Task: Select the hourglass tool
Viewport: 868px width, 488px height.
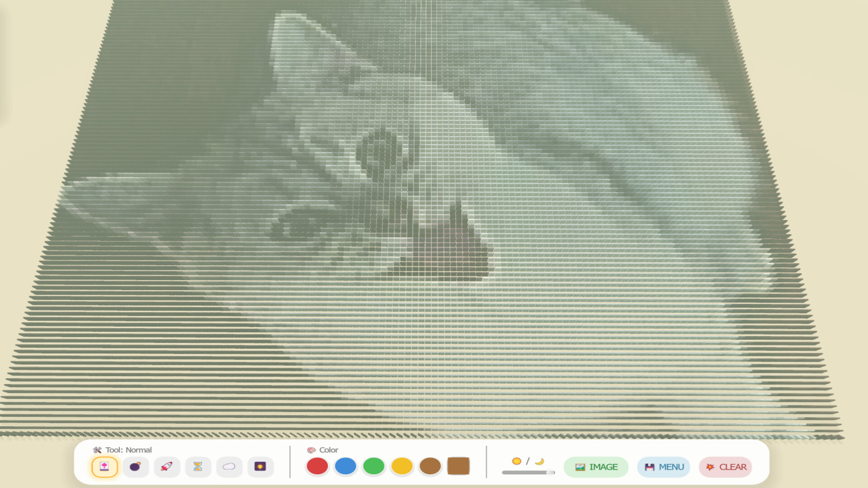Action: pos(198,467)
